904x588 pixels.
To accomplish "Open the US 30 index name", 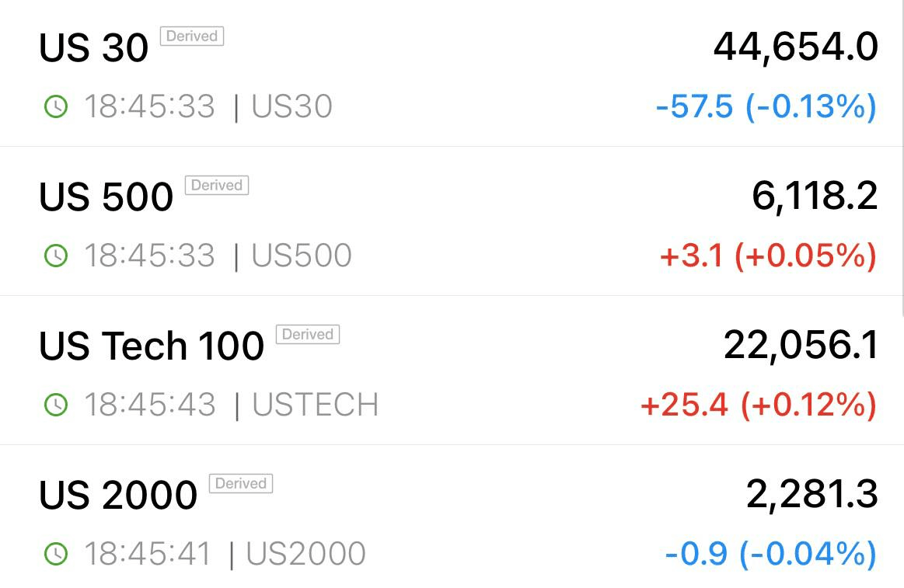I will (x=93, y=48).
